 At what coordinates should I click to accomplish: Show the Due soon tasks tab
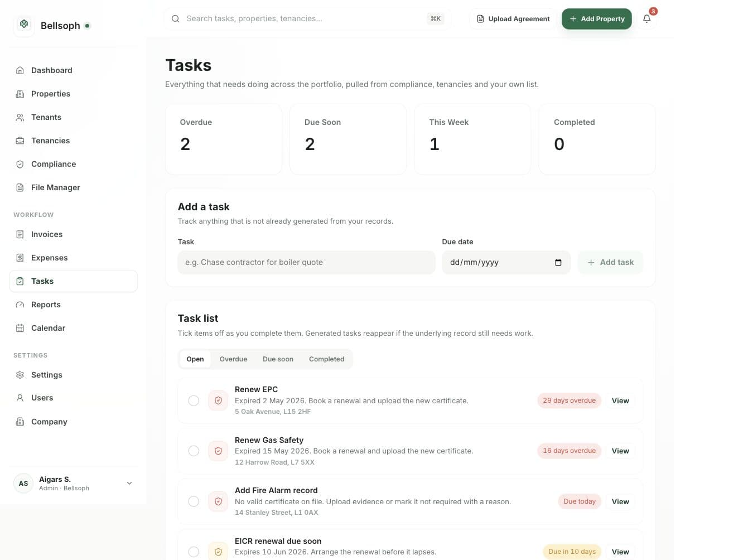tap(278, 359)
